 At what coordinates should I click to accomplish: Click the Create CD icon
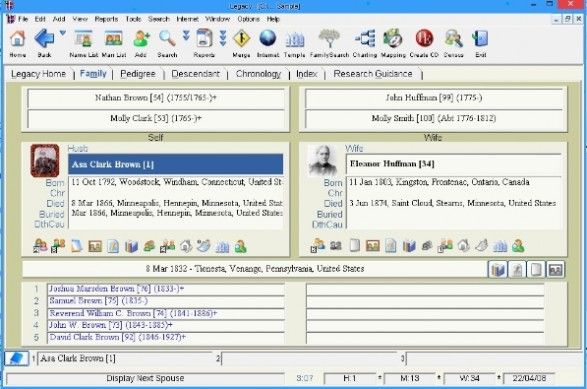424,38
